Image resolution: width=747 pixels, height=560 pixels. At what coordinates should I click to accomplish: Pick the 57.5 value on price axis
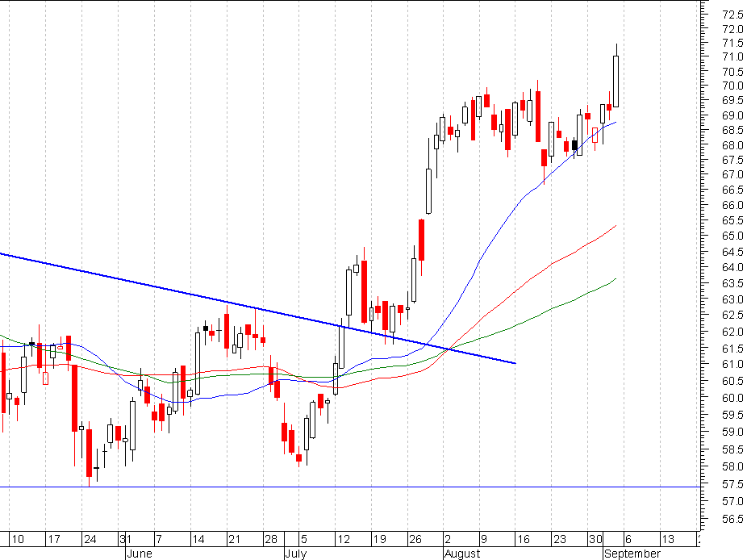tap(732, 485)
